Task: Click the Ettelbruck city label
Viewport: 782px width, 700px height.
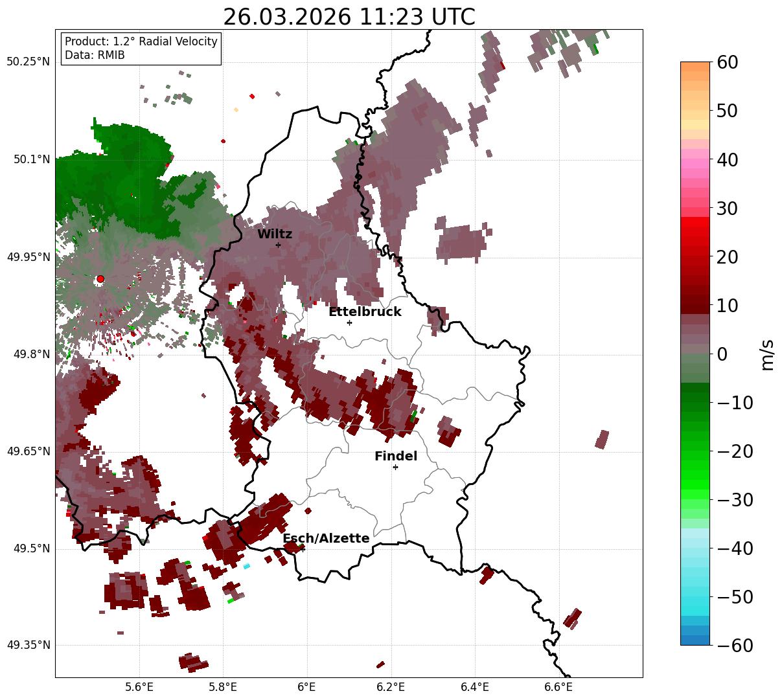Action: coord(365,312)
